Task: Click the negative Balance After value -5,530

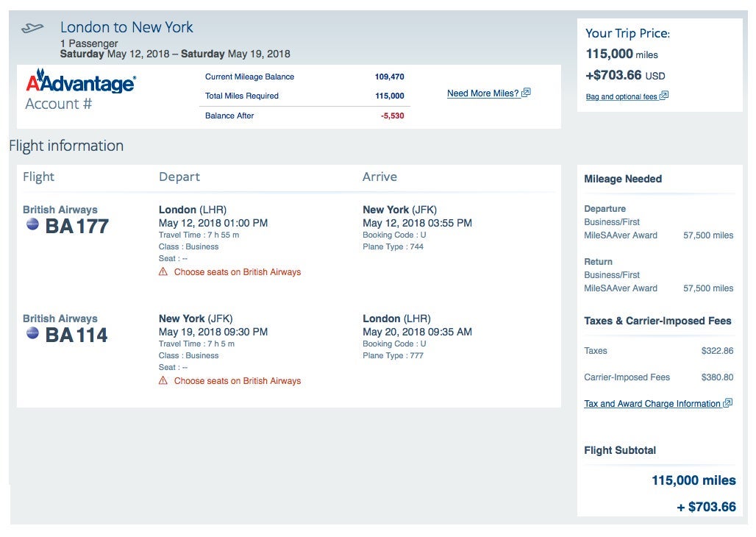Action: click(x=392, y=115)
